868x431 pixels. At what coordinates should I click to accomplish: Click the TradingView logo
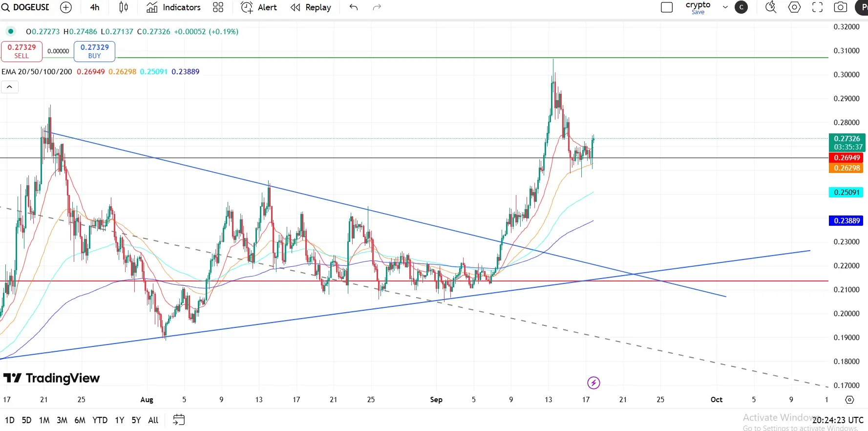pyautogui.click(x=51, y=378)
